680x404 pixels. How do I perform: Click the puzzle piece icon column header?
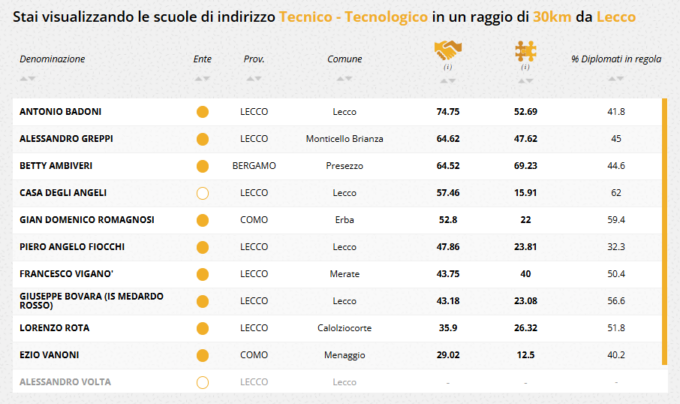pyautogui.click(x=525, y=50)
